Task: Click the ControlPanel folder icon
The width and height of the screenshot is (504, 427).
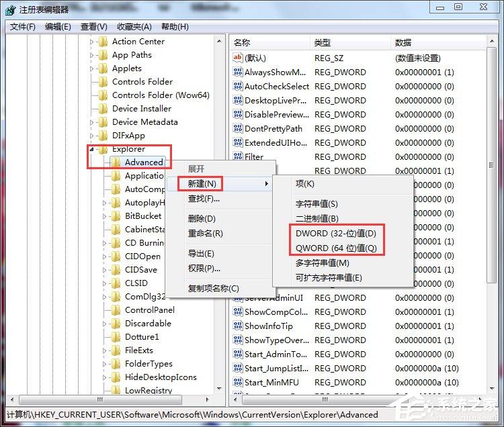Action: [116, 310]
